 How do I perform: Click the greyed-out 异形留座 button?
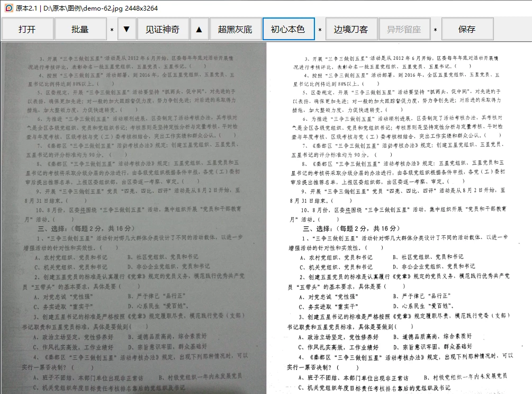(404, 29)
